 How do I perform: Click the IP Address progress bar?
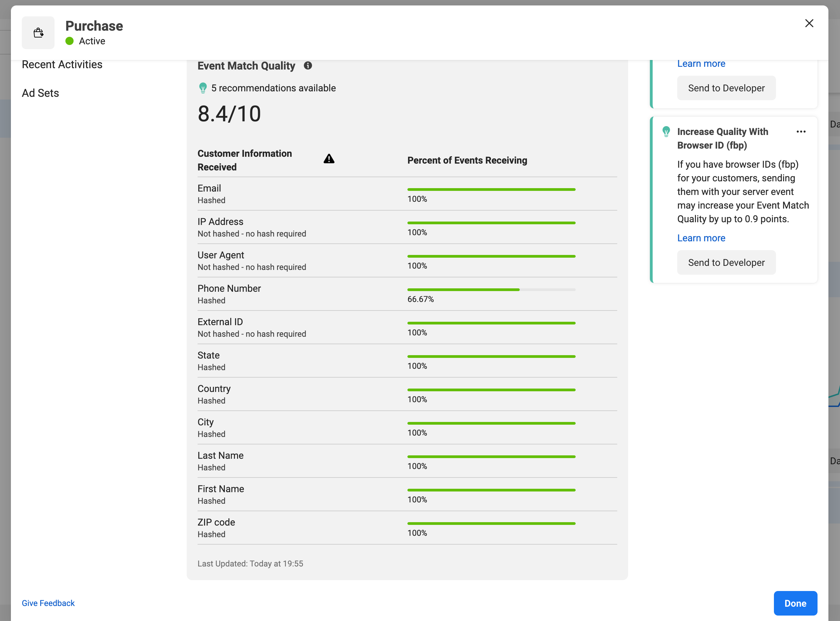[x=492, y=223]
